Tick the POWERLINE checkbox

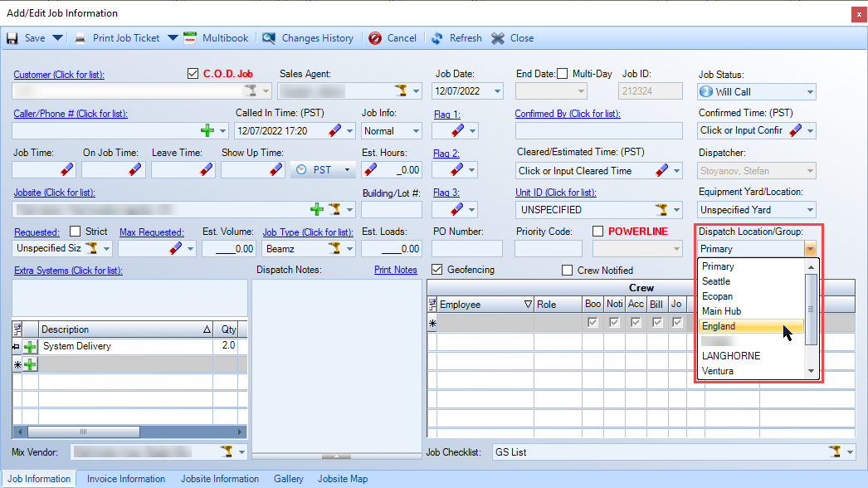597,231
